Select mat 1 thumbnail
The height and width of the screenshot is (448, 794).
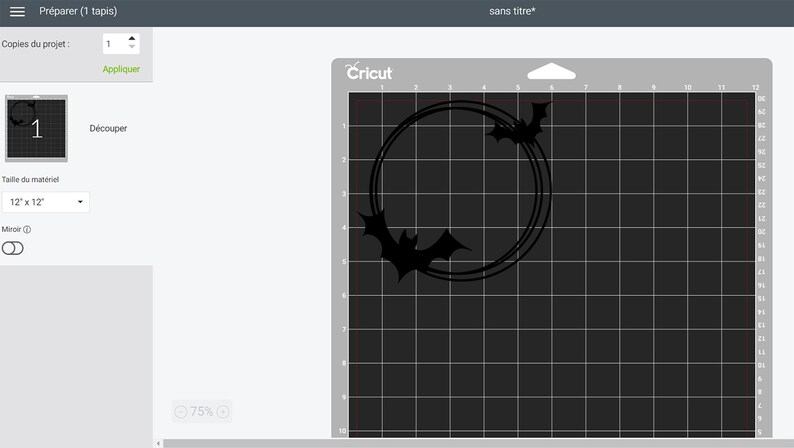point(36,128)
